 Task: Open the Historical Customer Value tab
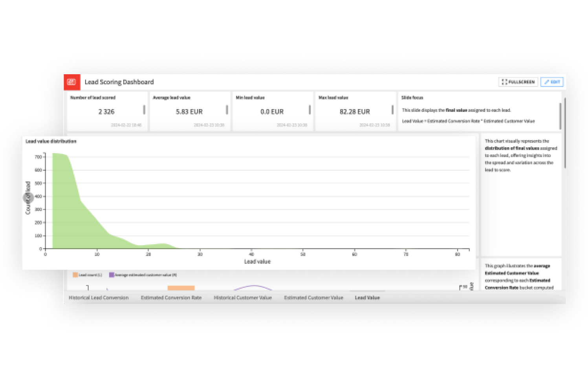243,298
